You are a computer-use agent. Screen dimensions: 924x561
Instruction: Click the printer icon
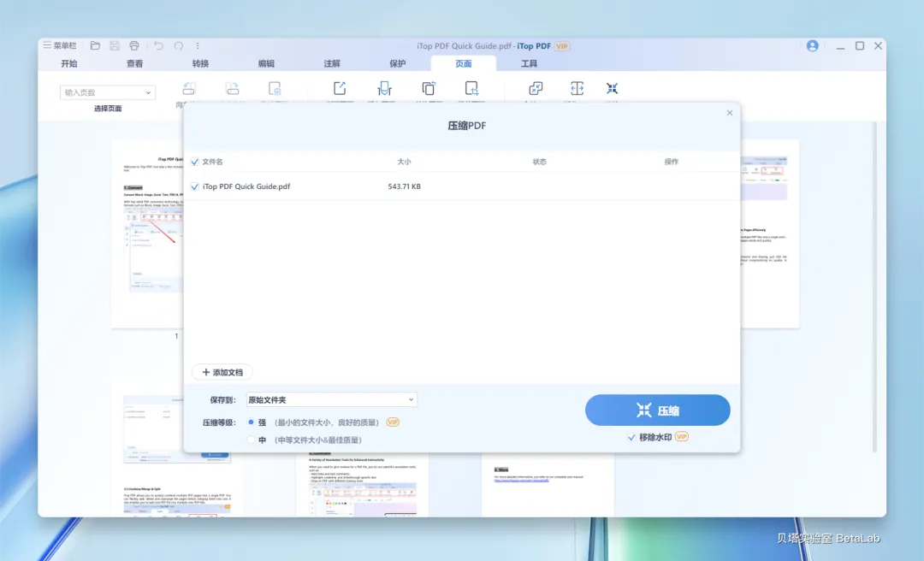pos(134,45)
